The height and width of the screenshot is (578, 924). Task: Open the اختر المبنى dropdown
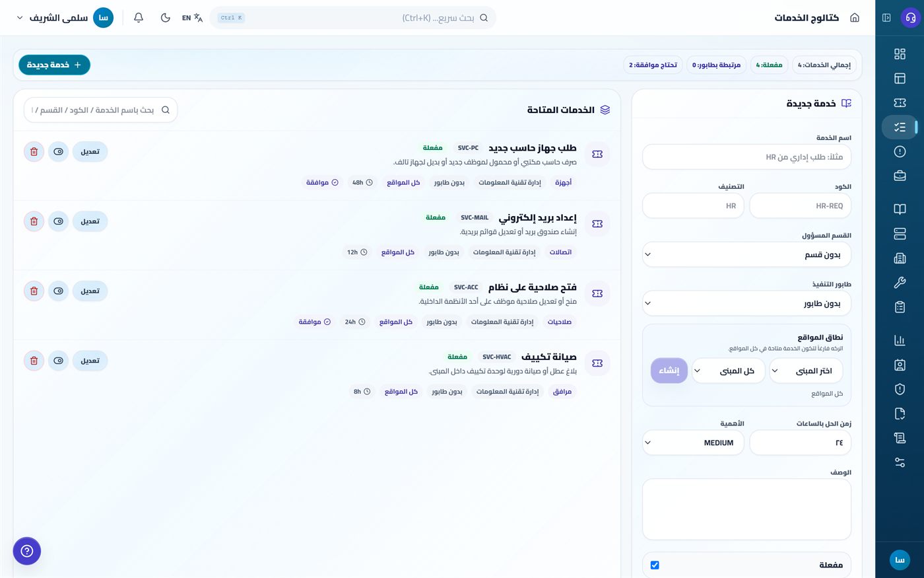point(806,371)
